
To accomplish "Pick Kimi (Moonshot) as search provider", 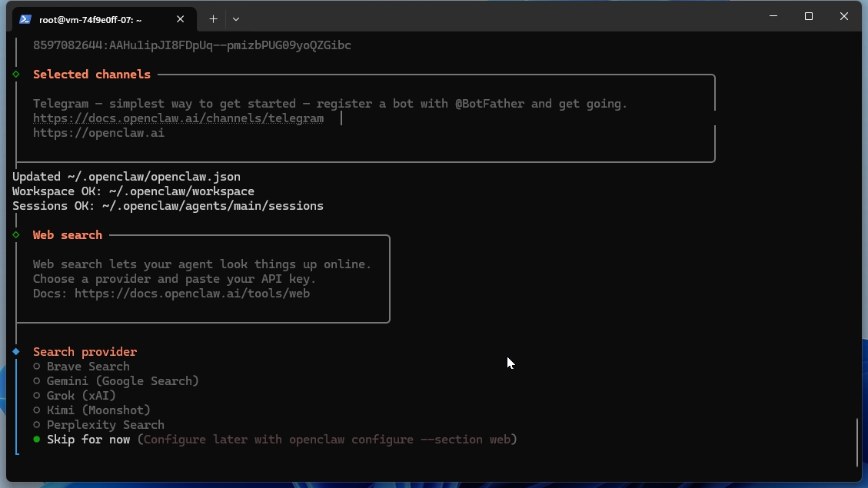I will pyautogui.click(x=98, y=410).
